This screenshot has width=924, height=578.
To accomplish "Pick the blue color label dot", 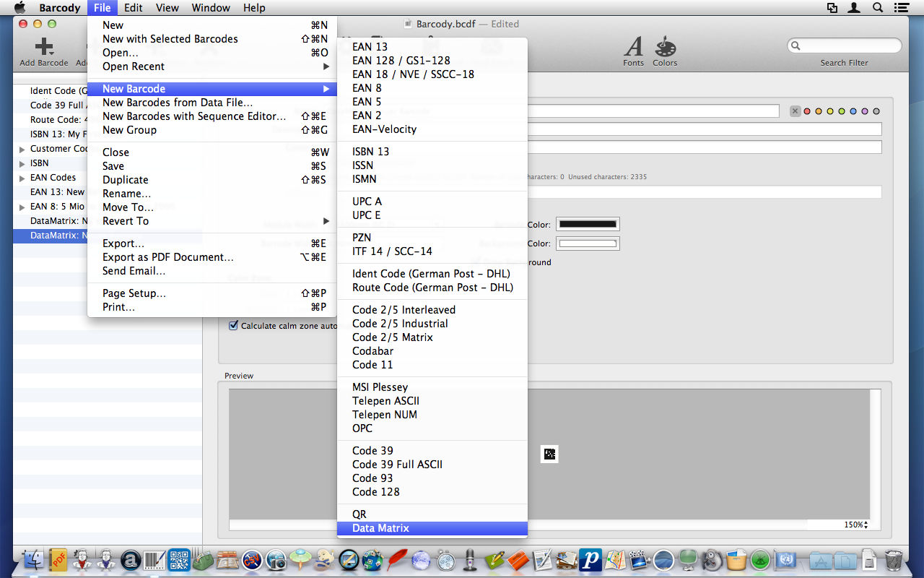I will point(853,111).
